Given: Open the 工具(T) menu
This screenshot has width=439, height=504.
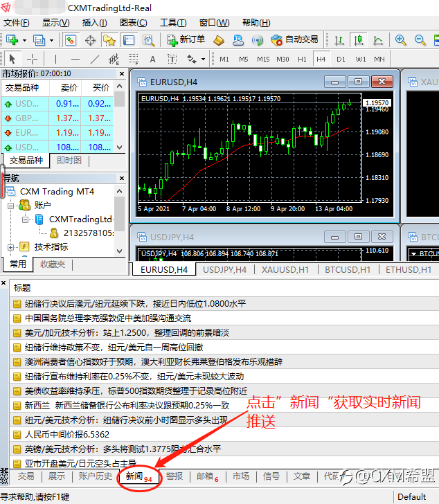Looking at the screenshot, I should click(173, 23).
